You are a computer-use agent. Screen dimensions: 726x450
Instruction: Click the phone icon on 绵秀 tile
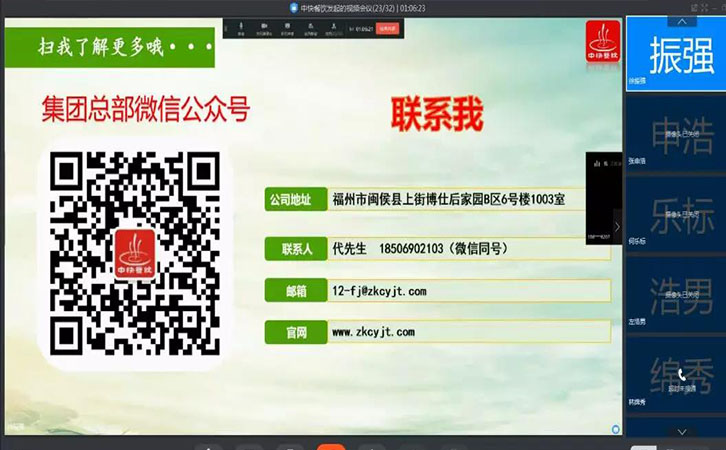(x=682, y=375)
